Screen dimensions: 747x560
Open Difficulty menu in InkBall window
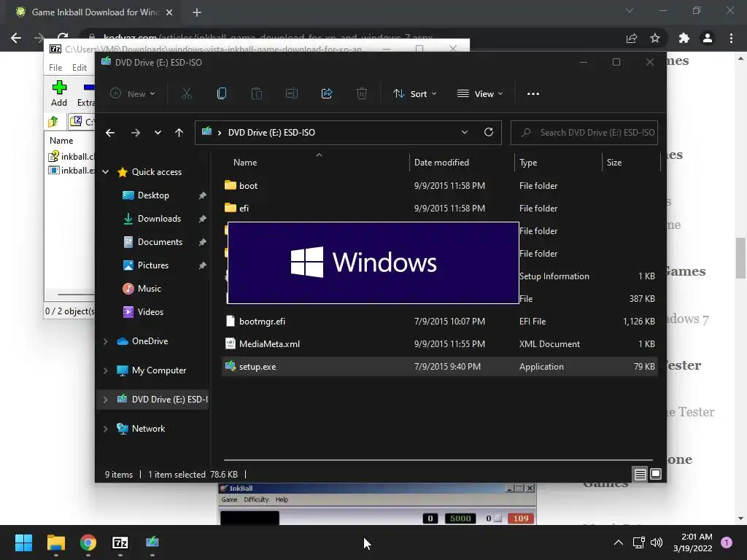pyautogui.click(x=256, y=499)
